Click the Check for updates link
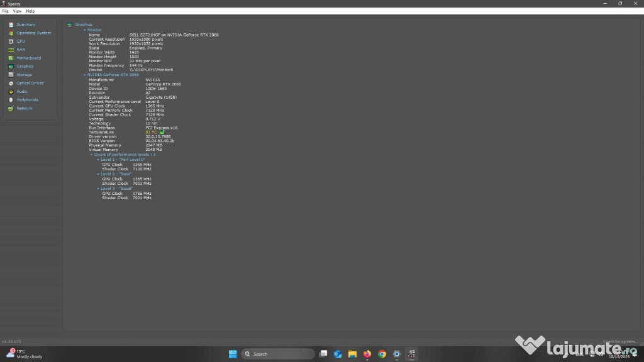 [x=620, y=341]
